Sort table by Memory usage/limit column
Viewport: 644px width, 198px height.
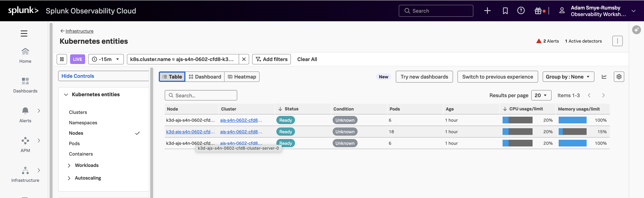579,109
